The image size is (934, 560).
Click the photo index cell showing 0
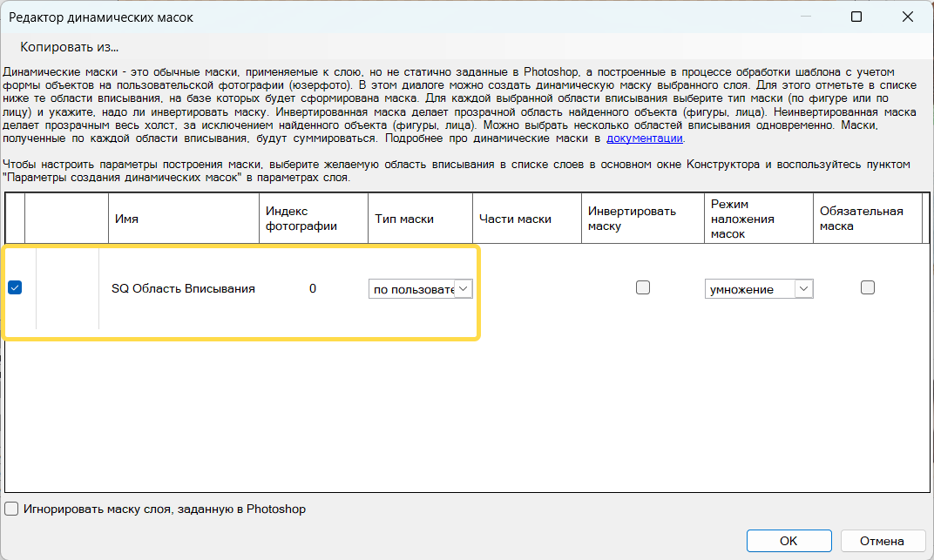[x=313, y=288]
